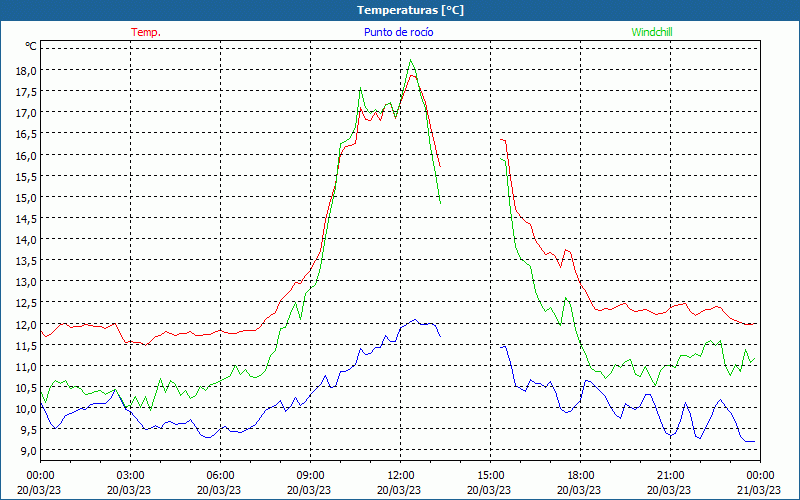Click the "12,5" y-axis value
The image size is (800, 500).
[26, 303]
